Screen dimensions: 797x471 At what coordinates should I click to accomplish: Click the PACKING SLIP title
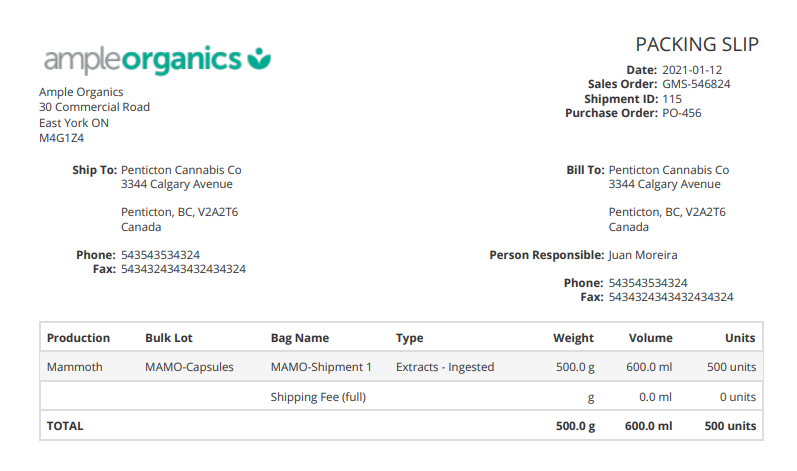(697, 44)
